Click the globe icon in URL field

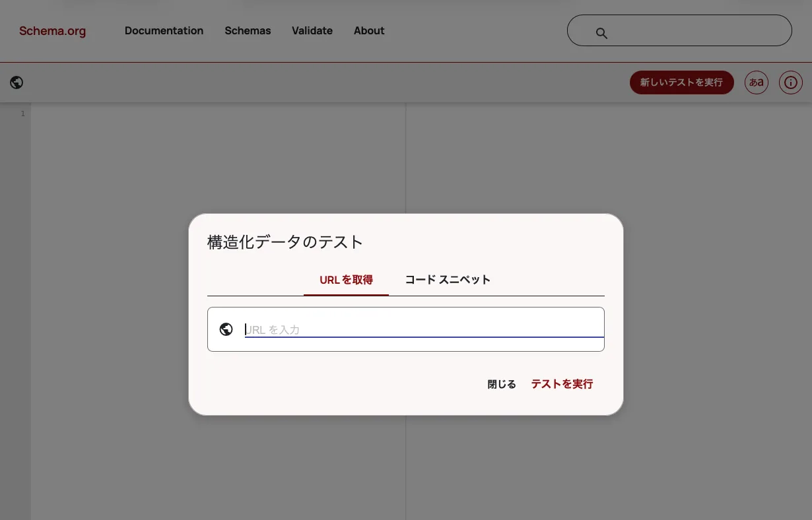tap(226, 329)
